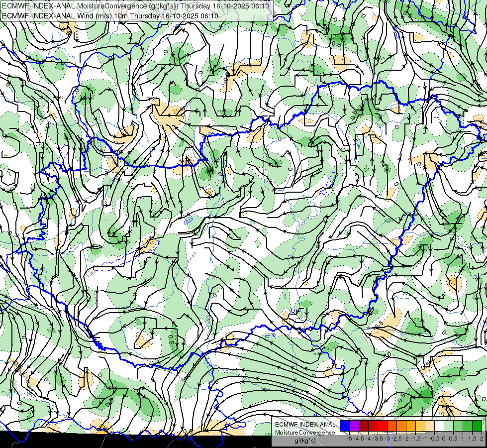Click the -4.5 tick label in legend
This screenshot has width=487, height=448.
tap(359, 439)
